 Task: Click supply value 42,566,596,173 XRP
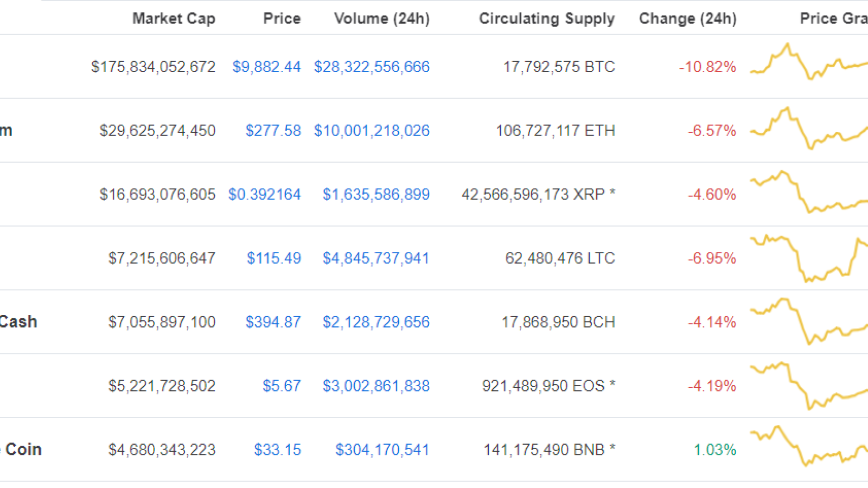538,195
